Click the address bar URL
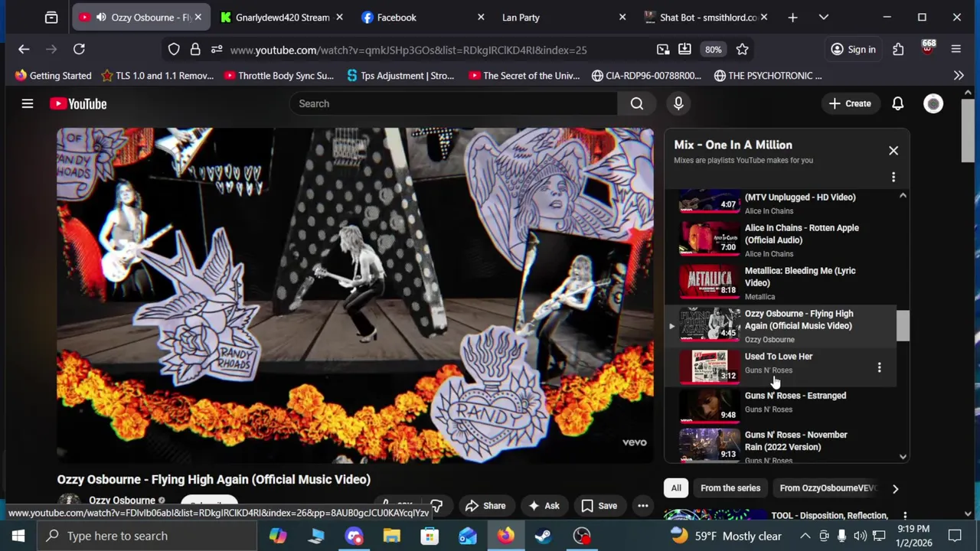The width and height of the screenshot is (980, 551). [408, 50]
